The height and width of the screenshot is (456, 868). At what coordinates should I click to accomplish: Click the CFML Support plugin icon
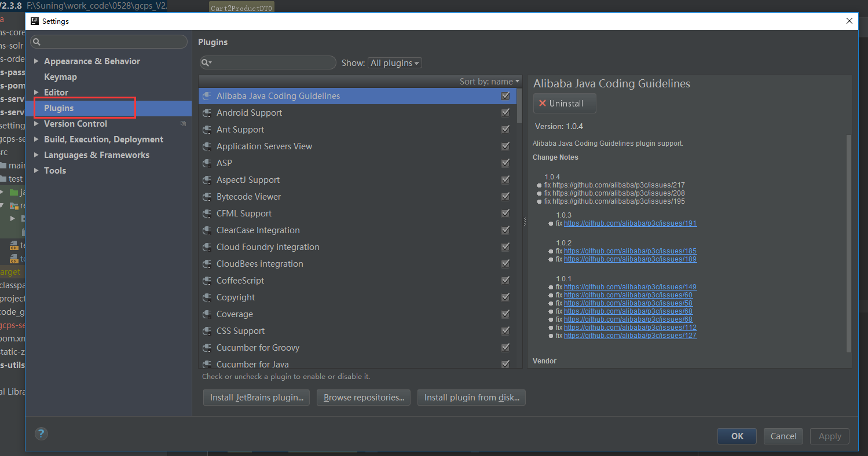pos(207,214)
